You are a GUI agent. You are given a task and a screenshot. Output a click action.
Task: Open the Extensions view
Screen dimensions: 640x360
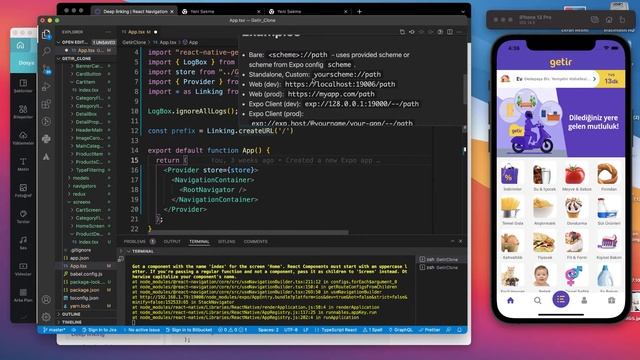pyautogui.click(x=46, y=104)
